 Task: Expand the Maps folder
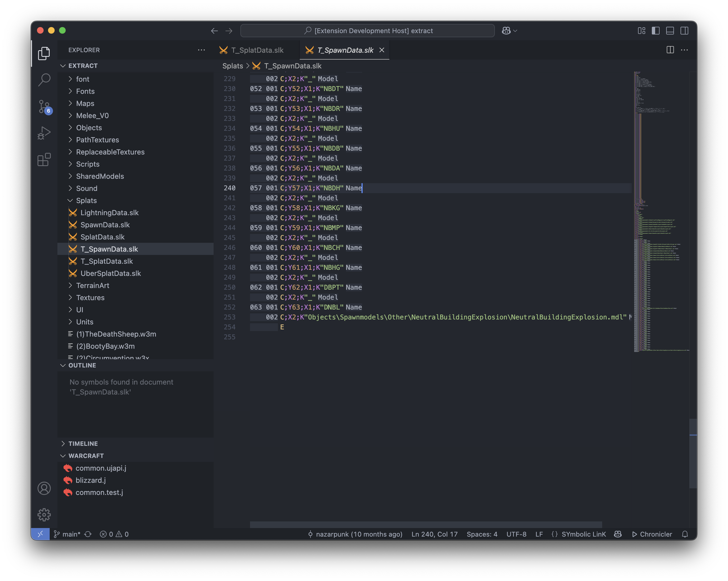coord(85,103)
